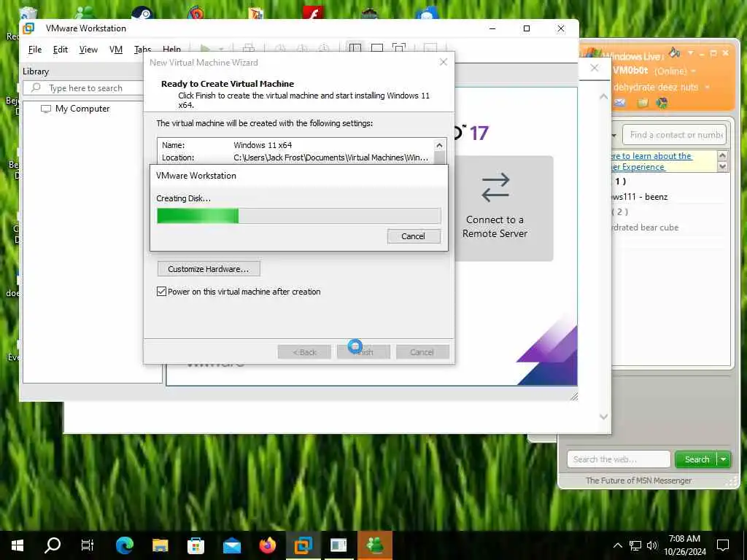Open Firefox from the taskbar
The width and height of the screenshot is (747, 560).
click(268, 545)
